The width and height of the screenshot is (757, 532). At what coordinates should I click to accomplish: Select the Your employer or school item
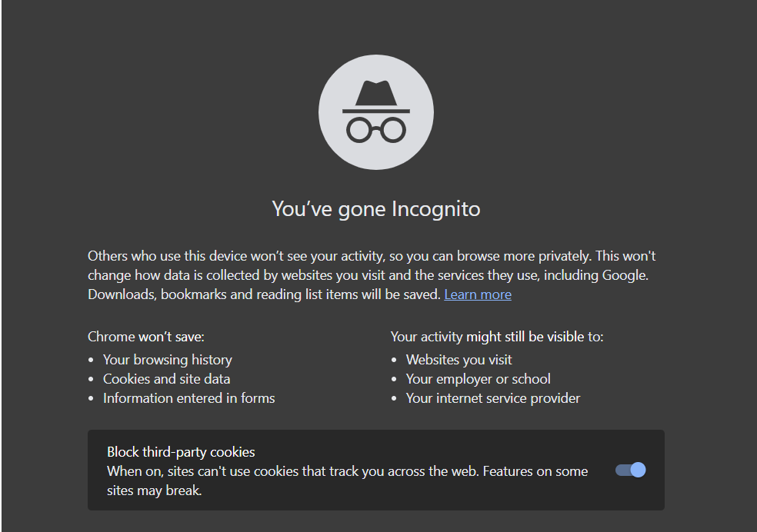point(478,378)
